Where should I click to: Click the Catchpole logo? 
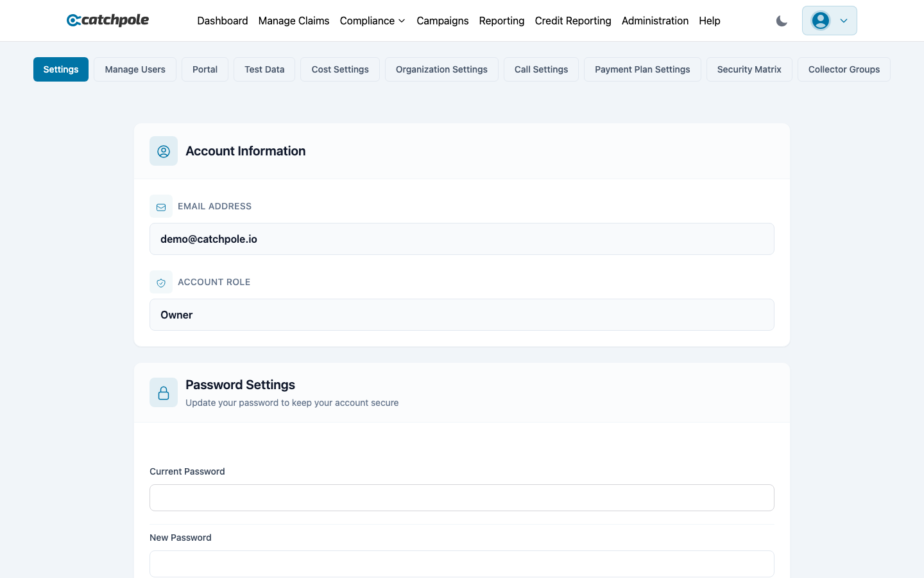[107, 20]
